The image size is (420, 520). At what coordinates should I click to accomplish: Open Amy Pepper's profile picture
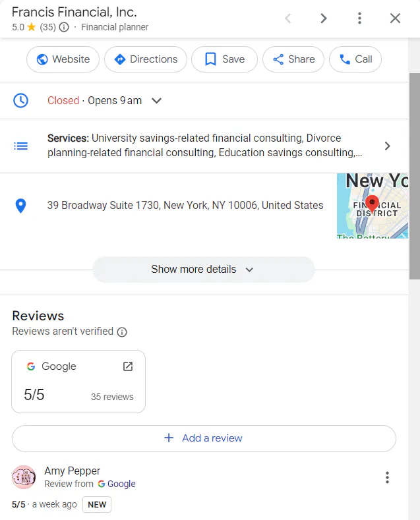[24, 477]
